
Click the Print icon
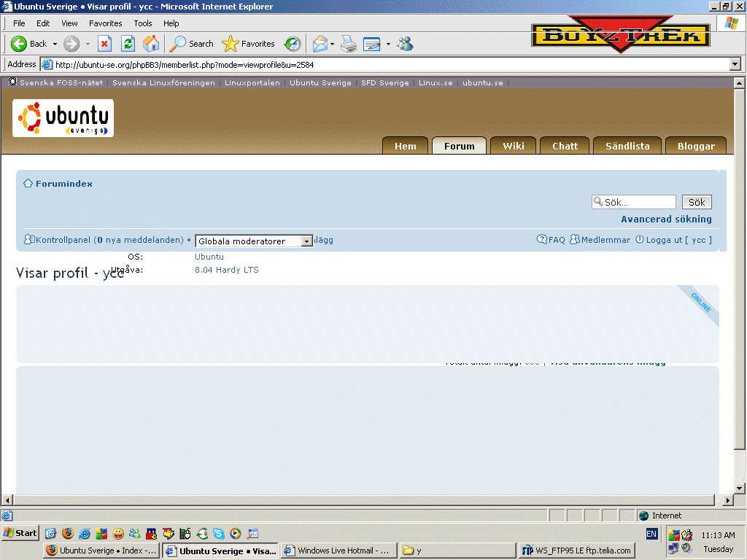[349, 44]
